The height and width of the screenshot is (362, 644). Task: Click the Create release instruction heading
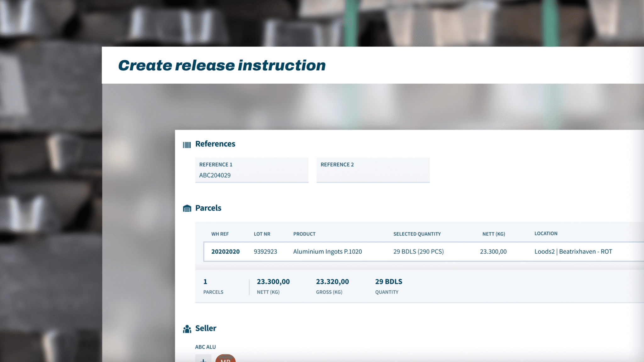click(222, 65)
